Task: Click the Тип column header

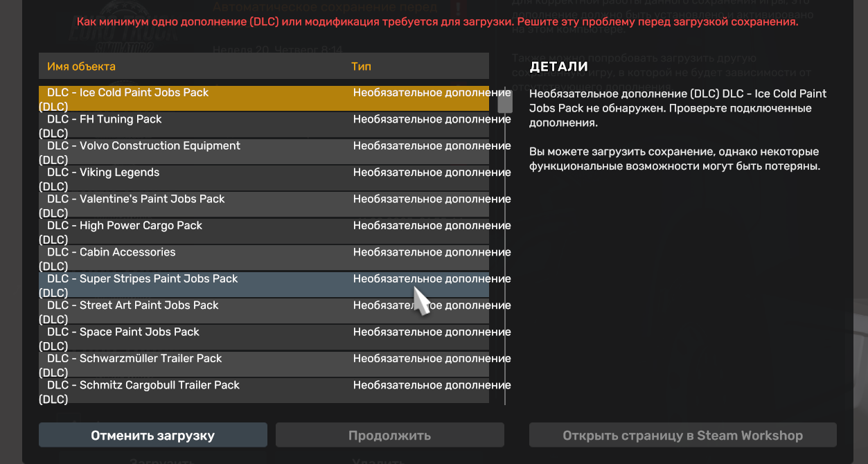Action: click(x=361, y=66)
